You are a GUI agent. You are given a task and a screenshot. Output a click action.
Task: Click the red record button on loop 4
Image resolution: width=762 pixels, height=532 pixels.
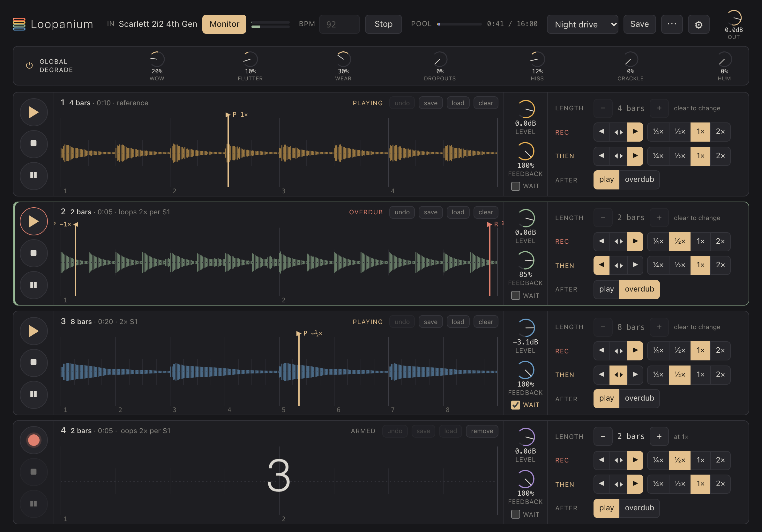point(34,440)
